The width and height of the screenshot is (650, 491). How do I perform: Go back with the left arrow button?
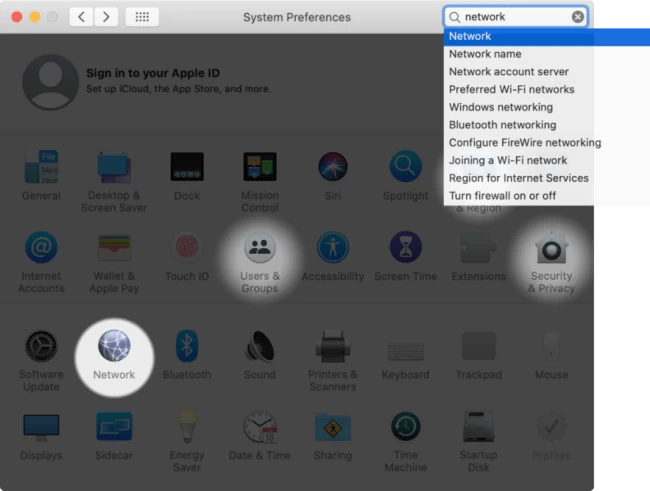click(81, 17)
